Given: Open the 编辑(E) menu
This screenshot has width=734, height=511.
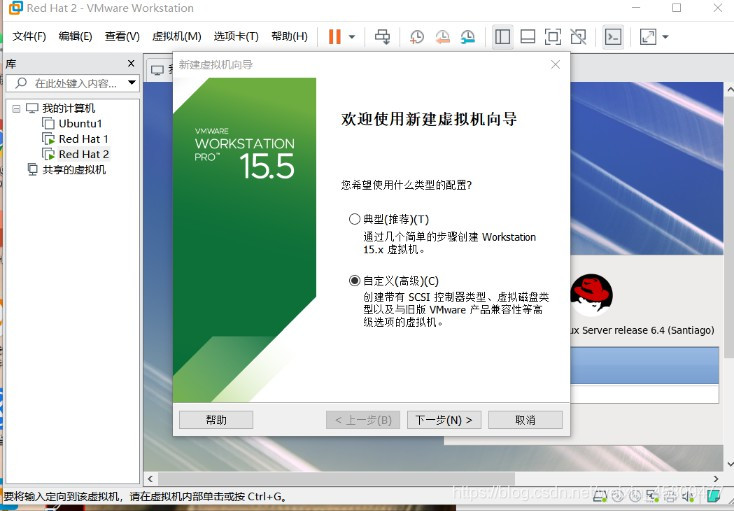Looking at the screenshot, I should pos(75,36).
